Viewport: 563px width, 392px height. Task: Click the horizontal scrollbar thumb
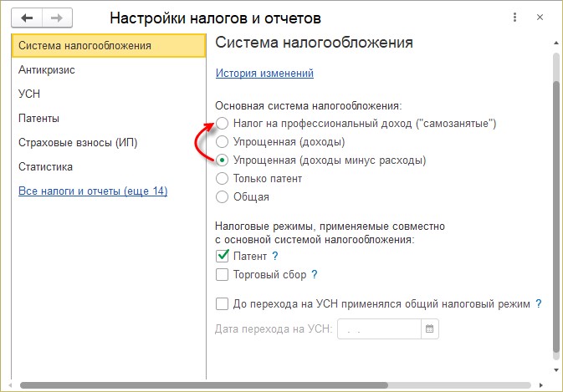204,385
